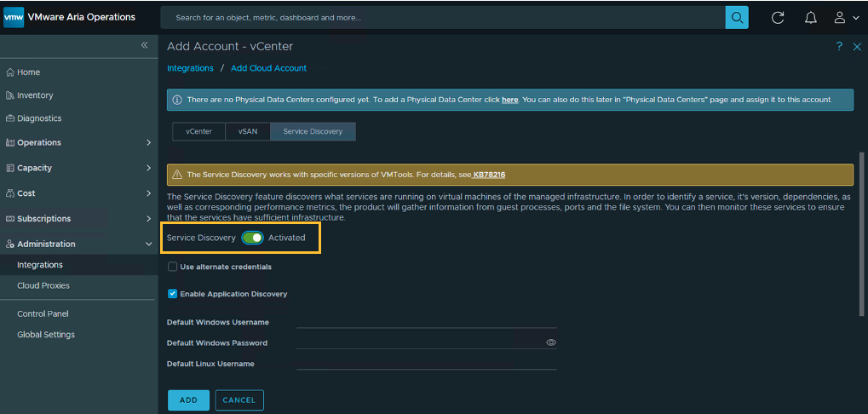The image size is (868, 414).
Task: Click the ADD button
Action: coord(188,400)
